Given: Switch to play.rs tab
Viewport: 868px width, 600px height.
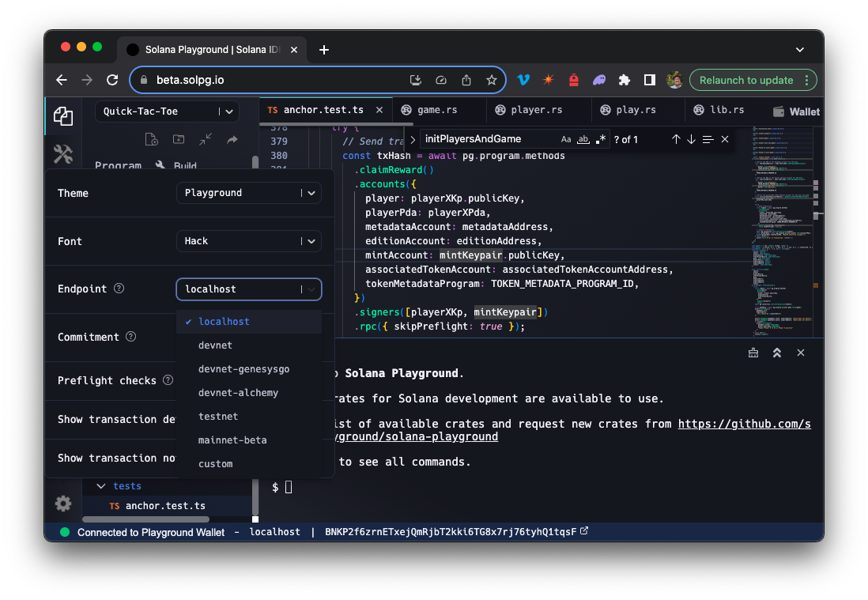Looking at the screenshot, I should point(636,110).
